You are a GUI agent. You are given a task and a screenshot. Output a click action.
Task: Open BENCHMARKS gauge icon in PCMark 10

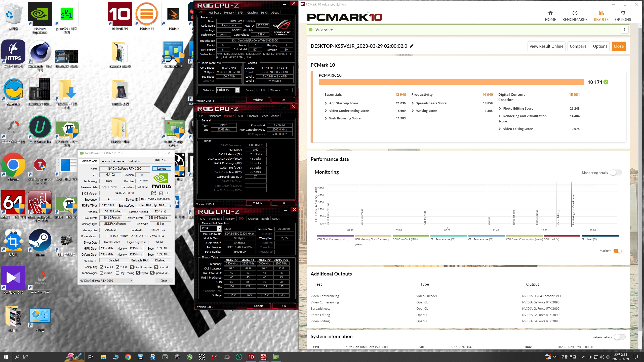(575, 13)
